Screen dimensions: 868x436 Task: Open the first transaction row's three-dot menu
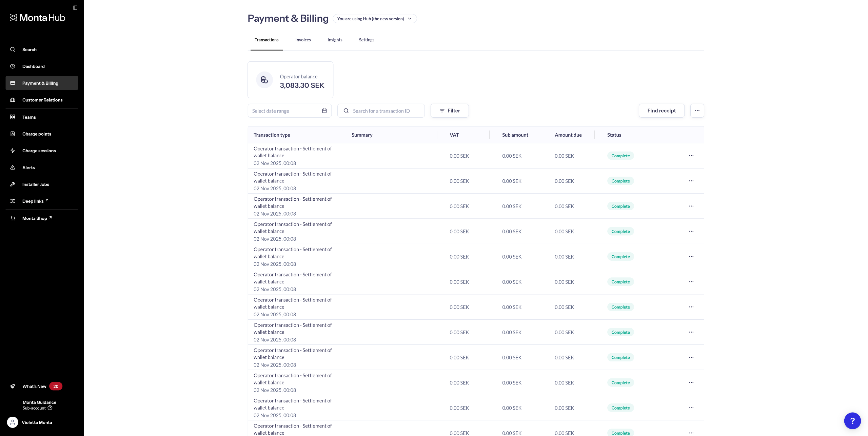(x=691, y=156)
